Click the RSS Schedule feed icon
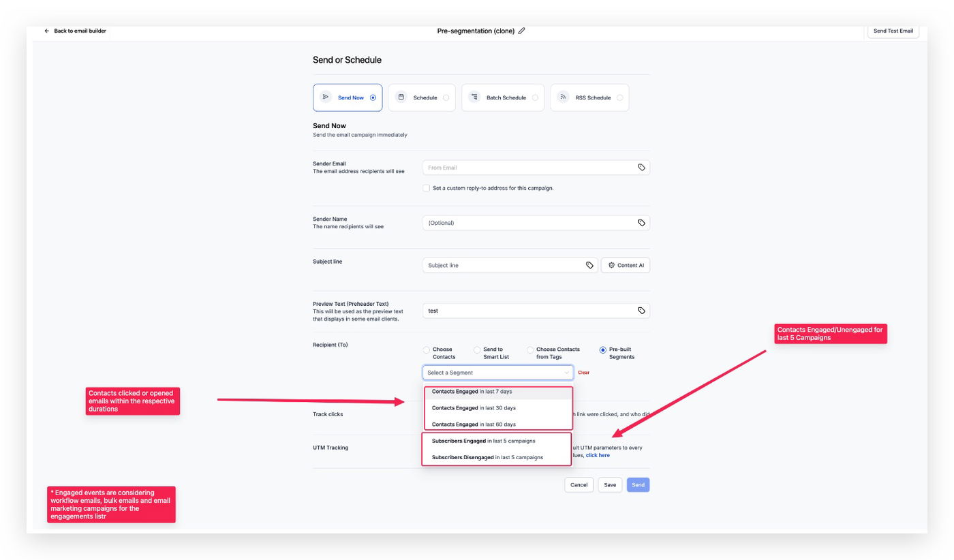954x560 pixels. click(564, 97)
